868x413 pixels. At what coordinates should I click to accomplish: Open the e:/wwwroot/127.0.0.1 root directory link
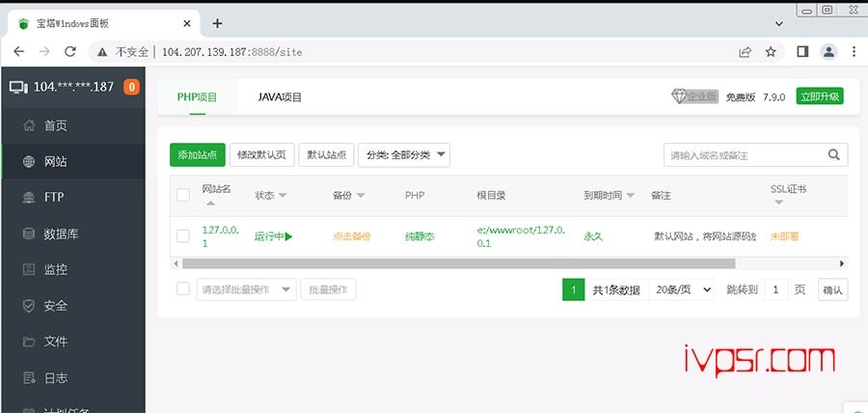coord(521,236)
